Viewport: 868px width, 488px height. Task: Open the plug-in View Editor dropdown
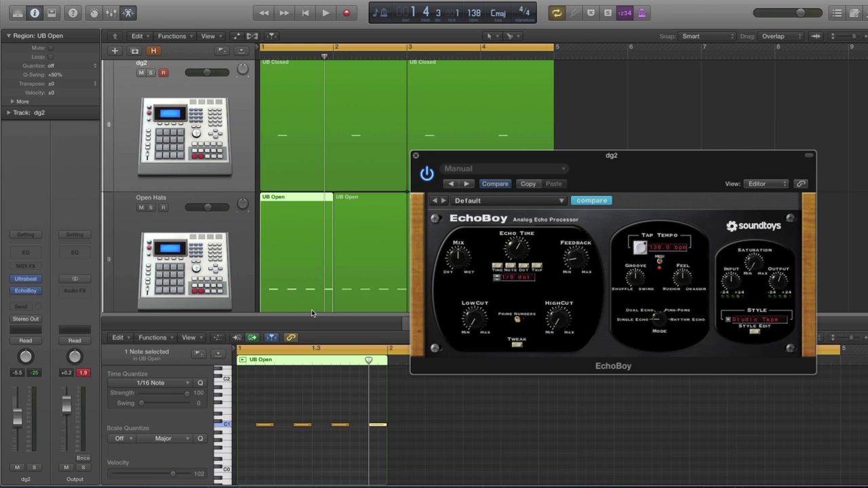point(766,184)
